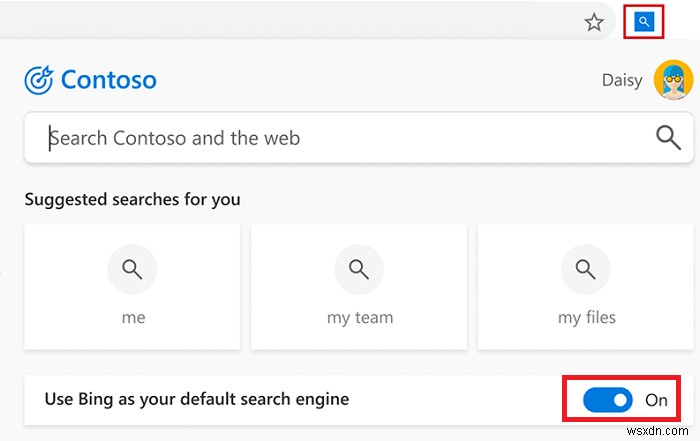Click the magnifier icon above "my files"

click(586, 269)
